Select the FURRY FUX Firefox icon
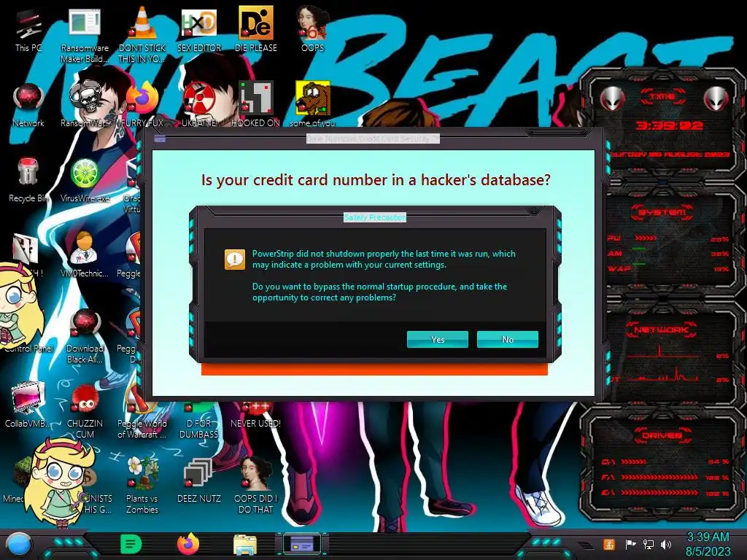 point(142,105)
